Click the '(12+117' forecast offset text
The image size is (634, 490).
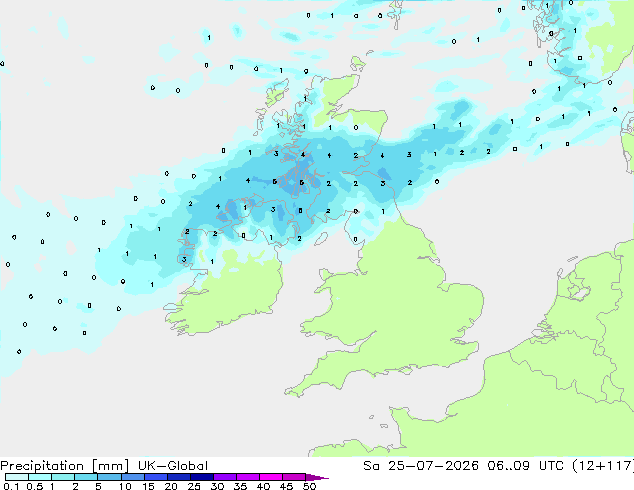[x=602, y=466]
